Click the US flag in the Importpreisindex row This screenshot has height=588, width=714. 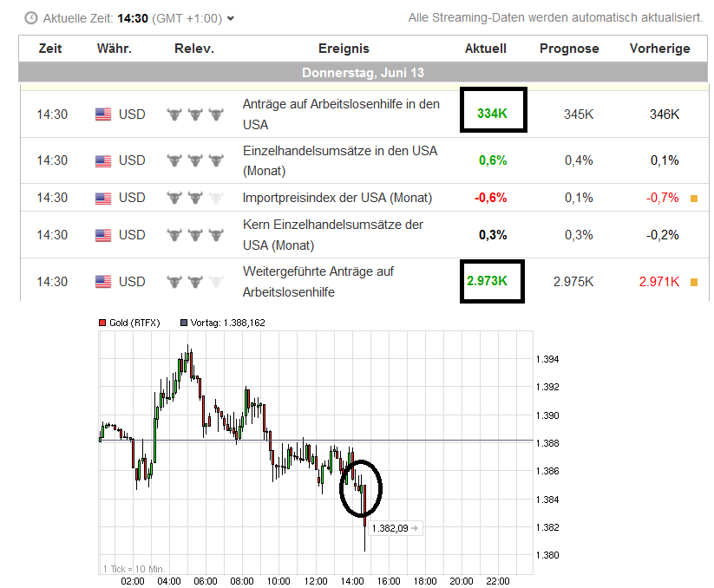point(103,198)
